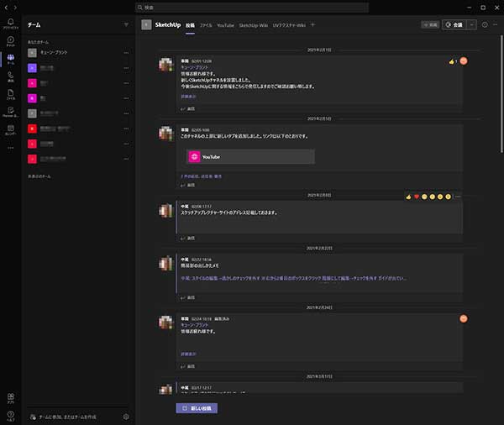Open more options on the reaction bar
This screenshot has height=425, width=504.
point(458,197)
